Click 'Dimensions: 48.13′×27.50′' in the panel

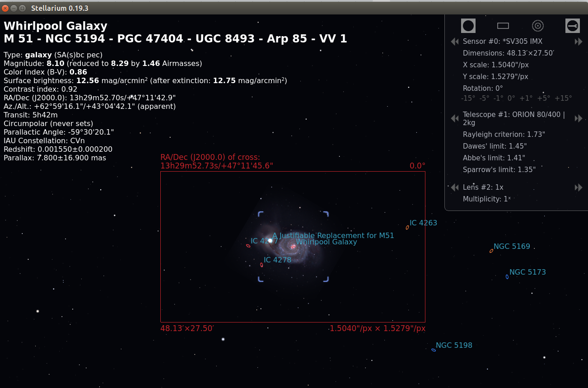click(508, 53)
